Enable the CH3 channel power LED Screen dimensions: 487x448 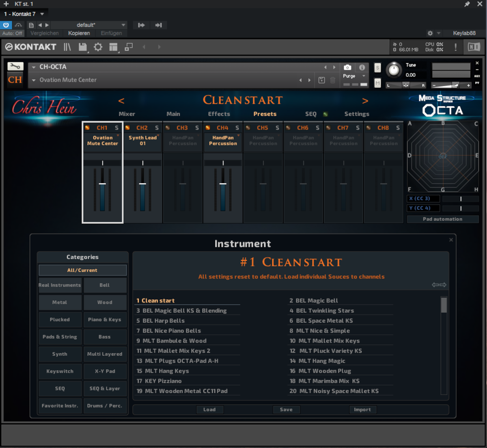click(168, 128)
